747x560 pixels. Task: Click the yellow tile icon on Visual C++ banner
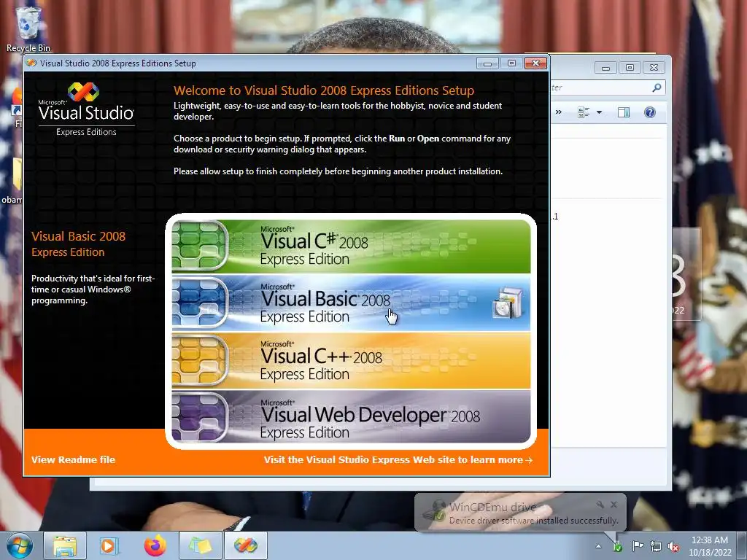(x=200, y=361)
